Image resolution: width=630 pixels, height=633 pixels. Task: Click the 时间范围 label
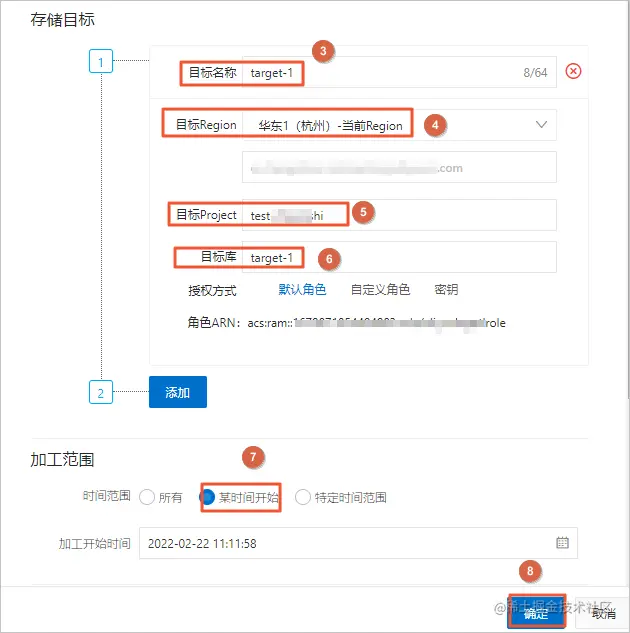[x=107, y=496]
